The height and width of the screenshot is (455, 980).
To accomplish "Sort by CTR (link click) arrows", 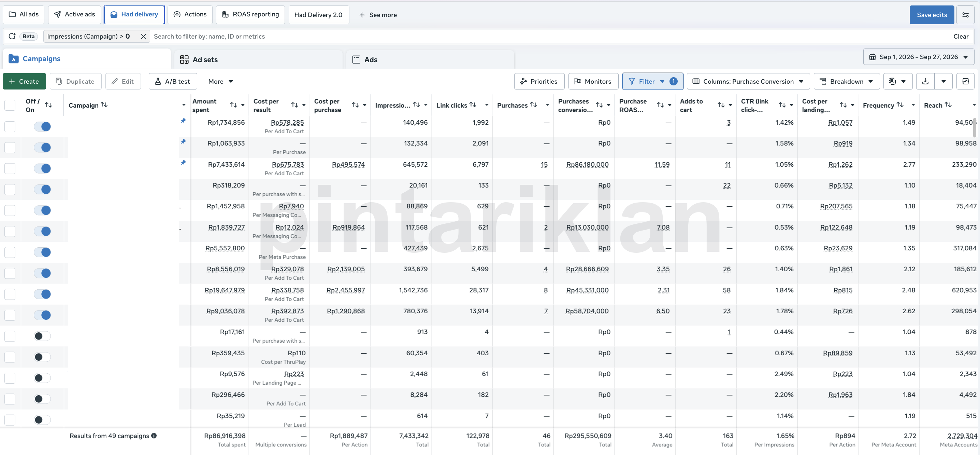I will click(x=782, y=105).
